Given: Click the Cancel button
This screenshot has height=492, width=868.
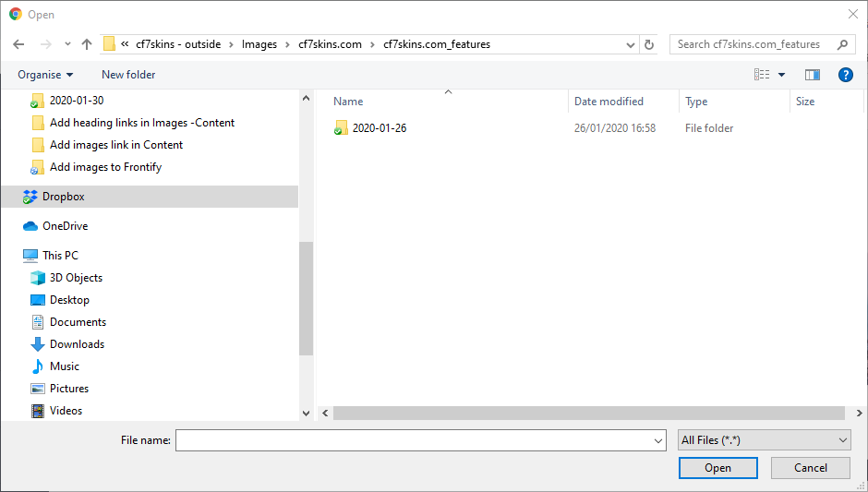Looking at the screenshot, I should click(x=811, y=468).
